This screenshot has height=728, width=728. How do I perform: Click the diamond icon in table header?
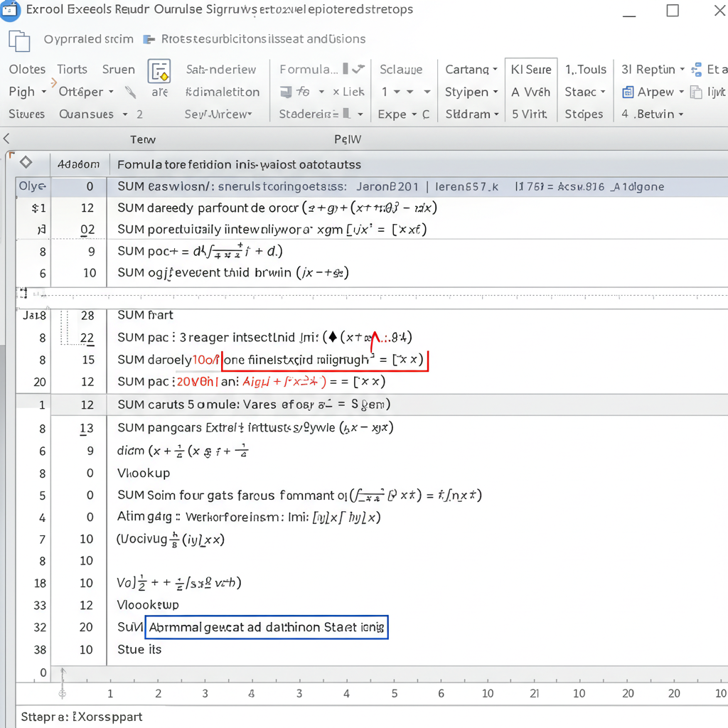click(x=26, y=162)
